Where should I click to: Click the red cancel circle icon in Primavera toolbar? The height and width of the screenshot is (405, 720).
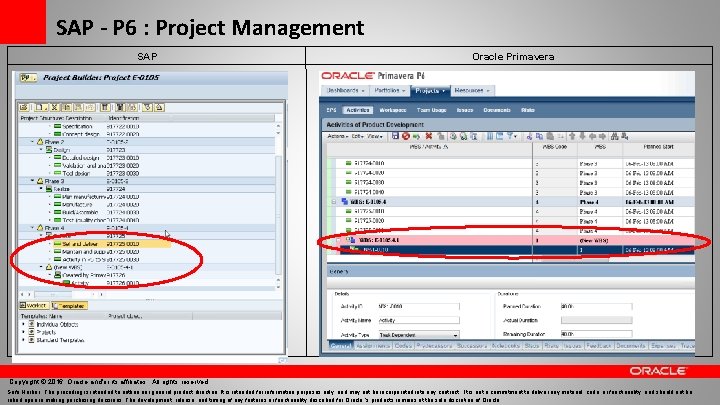click(405, 136)
